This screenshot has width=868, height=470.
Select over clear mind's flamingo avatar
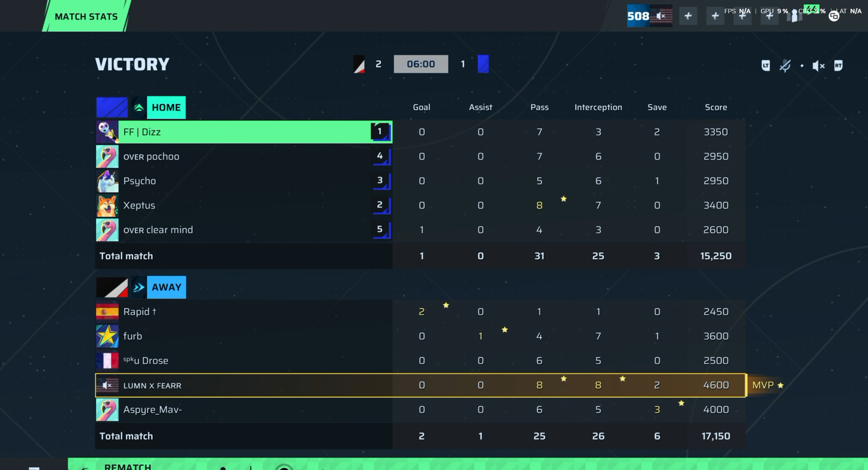(107, 230)
